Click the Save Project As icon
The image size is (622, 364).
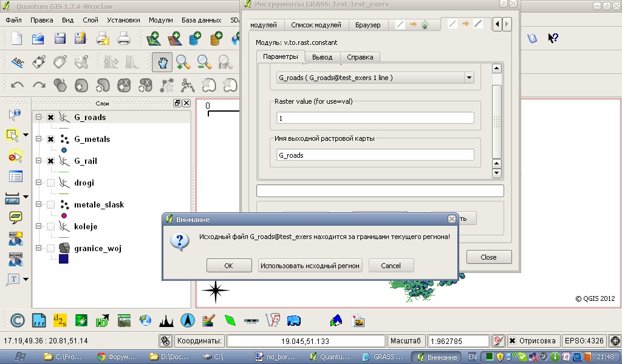[81, 38]
